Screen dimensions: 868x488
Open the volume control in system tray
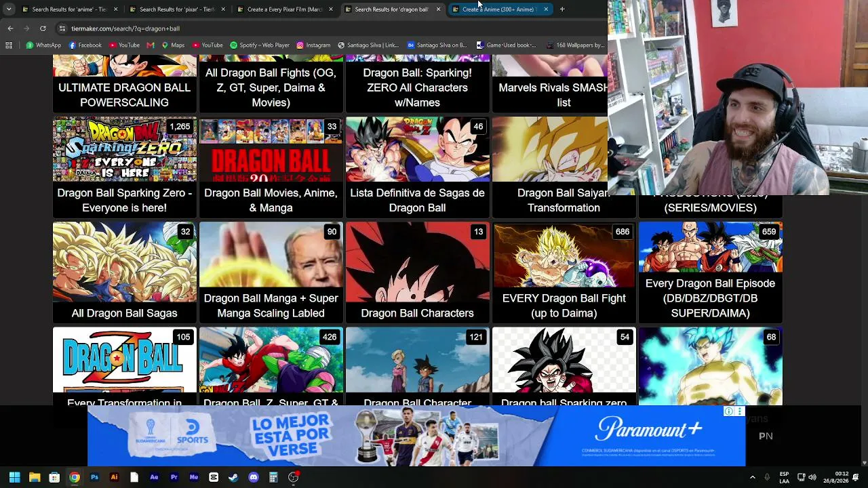point(812,477)
